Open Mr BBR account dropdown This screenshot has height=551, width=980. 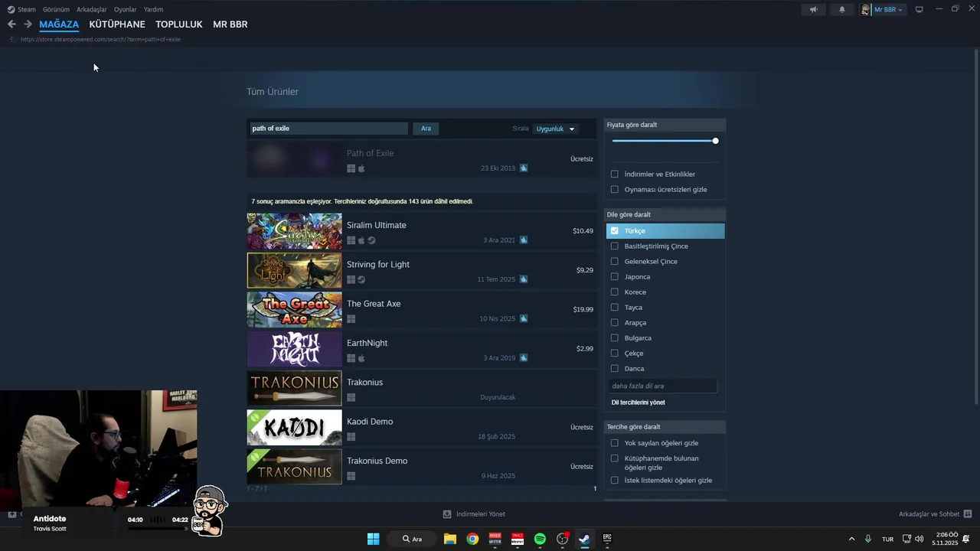coord(883,9)
